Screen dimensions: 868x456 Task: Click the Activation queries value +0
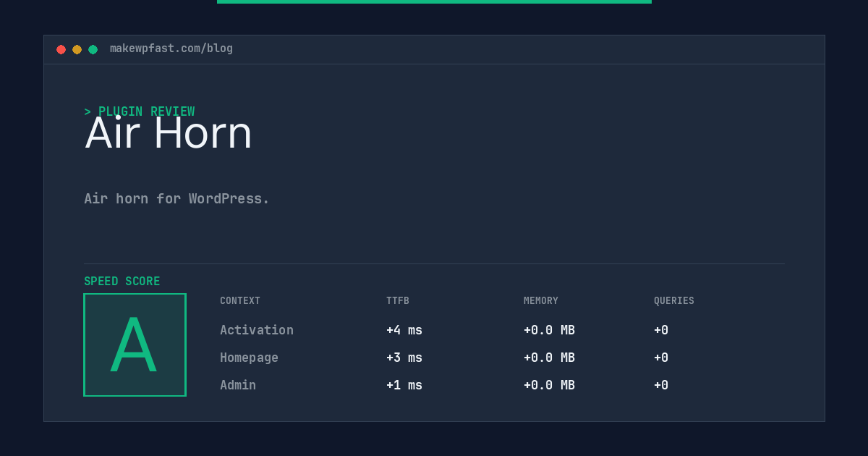click(661, 330)
